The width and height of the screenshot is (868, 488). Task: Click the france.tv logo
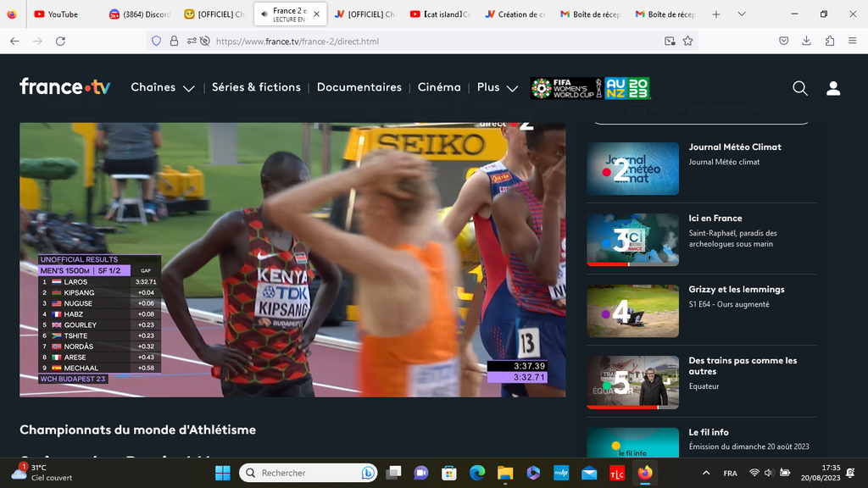(x=64, y=87)
